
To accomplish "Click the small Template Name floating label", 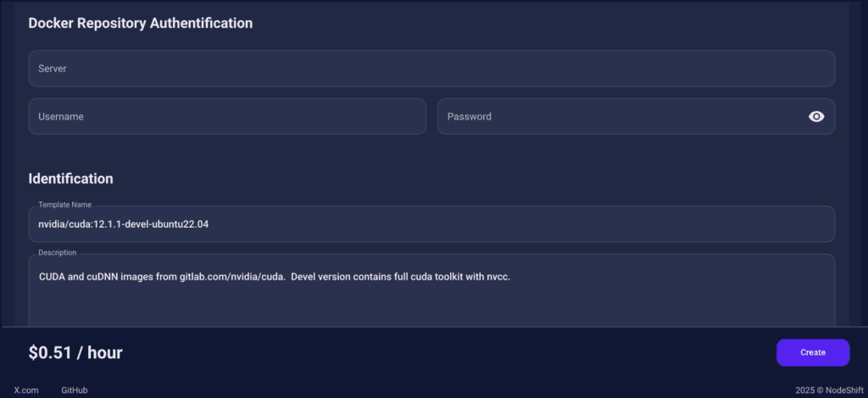I will [64, 205].
